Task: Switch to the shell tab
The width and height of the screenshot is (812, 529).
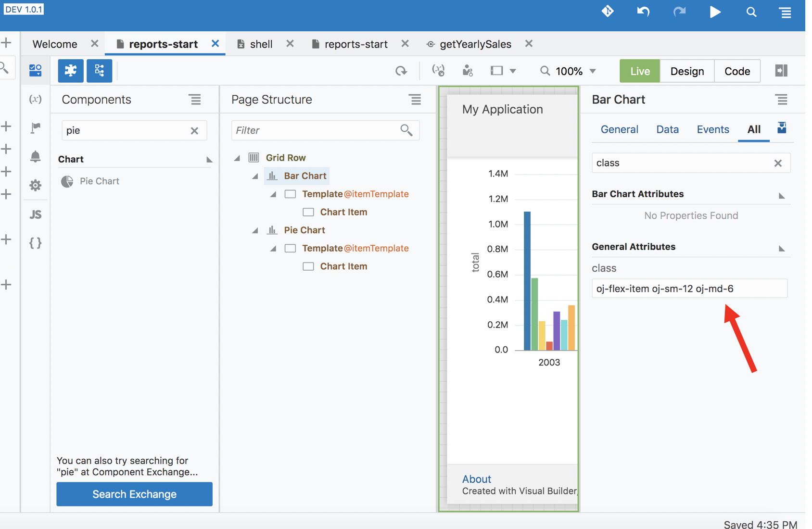Action: click(x=261, y=44)
